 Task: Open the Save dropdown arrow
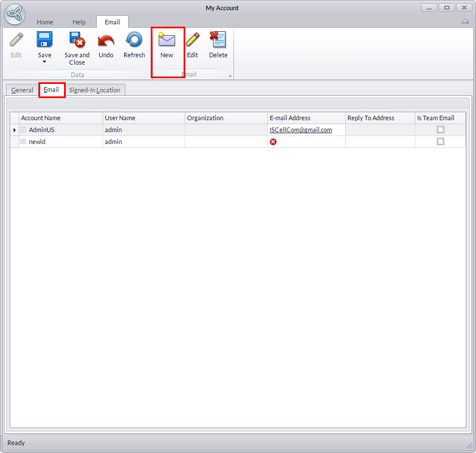tap(45, 62)
